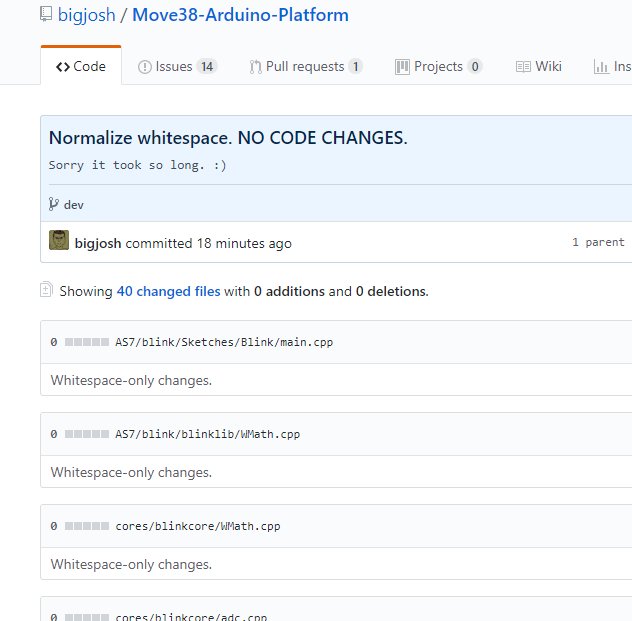
Task: Open AS7/blink/Sketches/Blink/main.cpp file header
Action: (224, 342)
